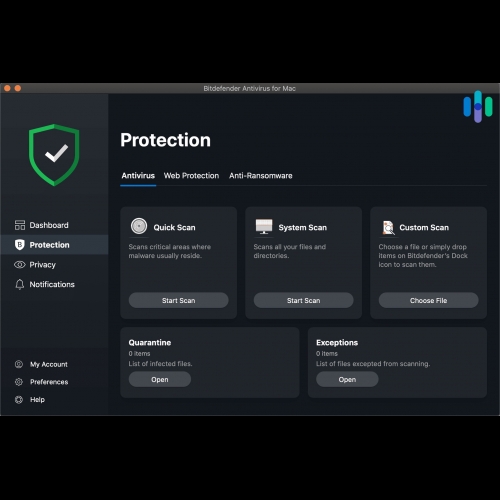Switch to the Anti-Ransomware tab
Image resolution: width=500 pixels, height=500 pixels.
[261, 176]
